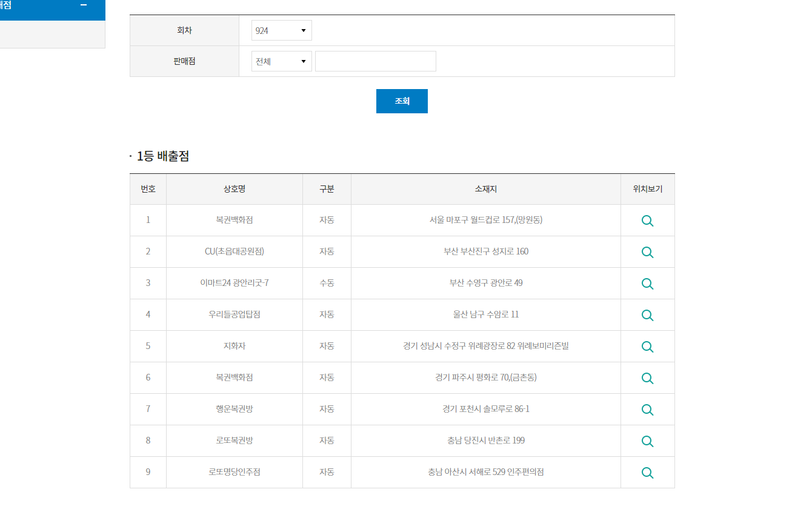The width and height of the screenshot is (812, 515).
Task: Open location view for 이마트24 광안리굿-7
Action: click(x=647, y=284)
